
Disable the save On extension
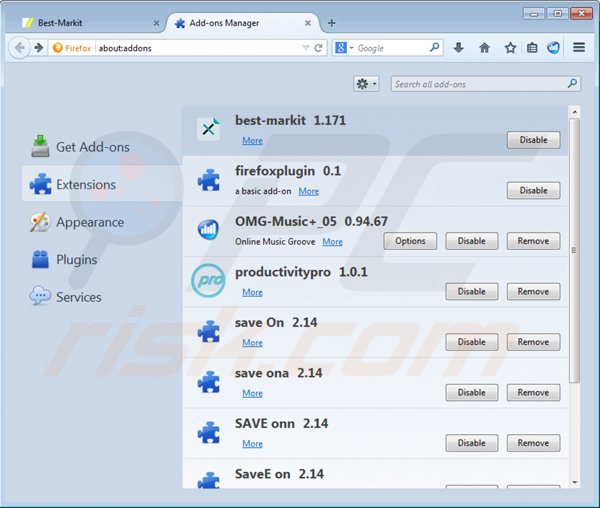pyautogui.click(x=472, y=342)
